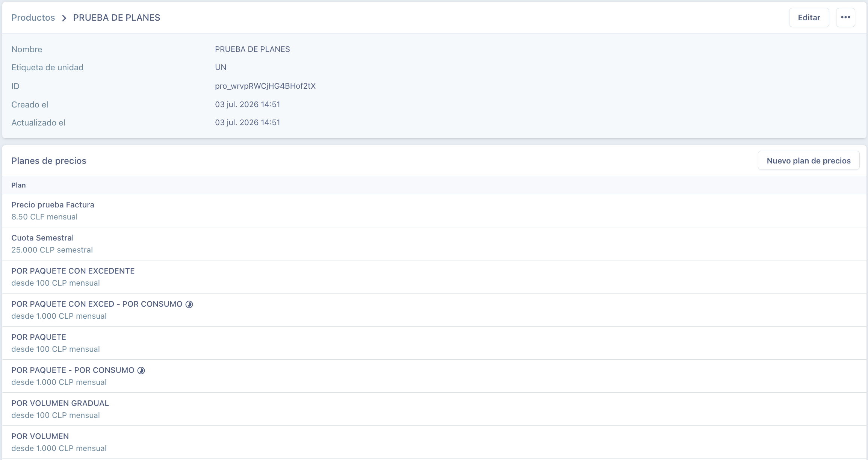Click the 25.000 CLP semestral price text

(52, 250)
